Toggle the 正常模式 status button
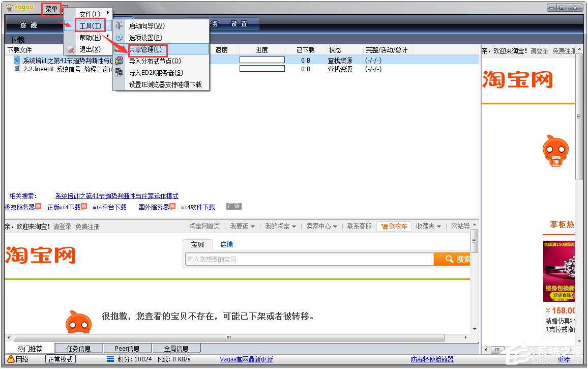Screen dimensions: 588x369 coord(61,359)
